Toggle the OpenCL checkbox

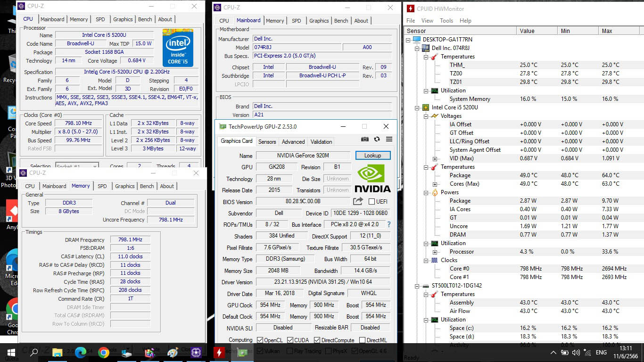[260, 340]
